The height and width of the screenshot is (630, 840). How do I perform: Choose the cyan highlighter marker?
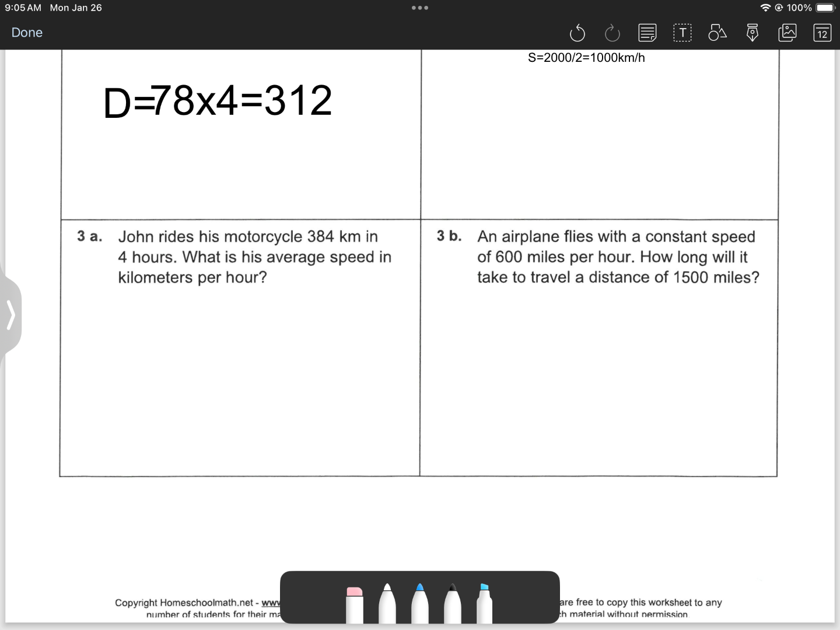[x=484, y=604]
